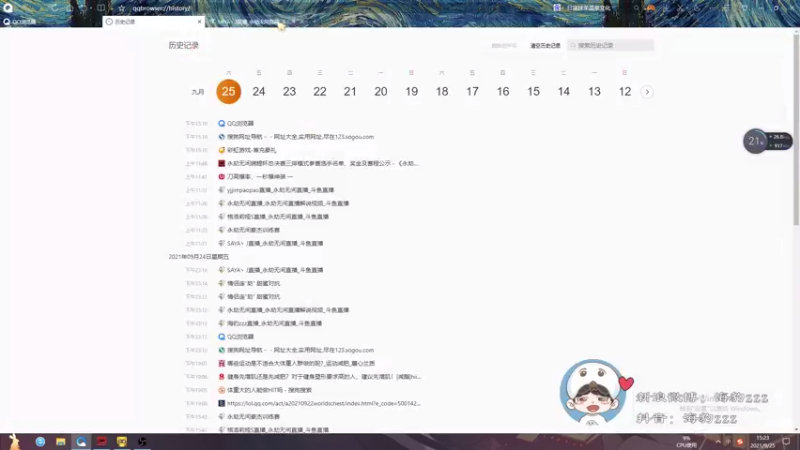The width and height of the screenshot is (800, 450).
Task: Select date 25 in the calendar strip
Action: (x=229, y=92)
